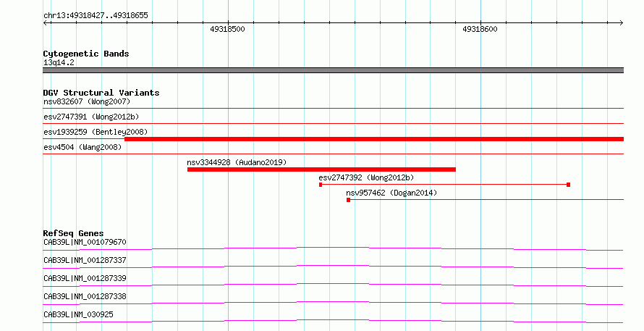Click start marker of nsv957462 variant
This screenshot has height=331, width=644.
[348, 200]
